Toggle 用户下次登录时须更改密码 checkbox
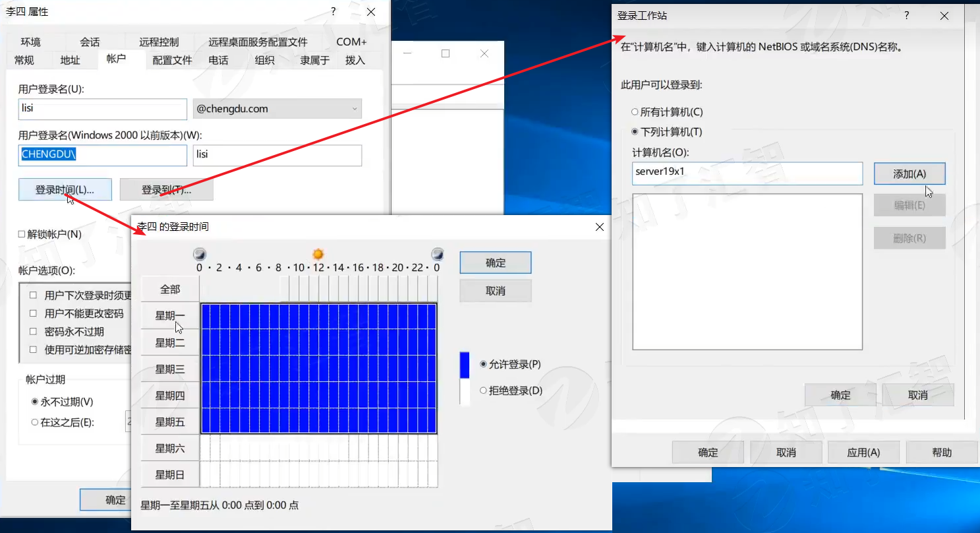 click(33, 296)
